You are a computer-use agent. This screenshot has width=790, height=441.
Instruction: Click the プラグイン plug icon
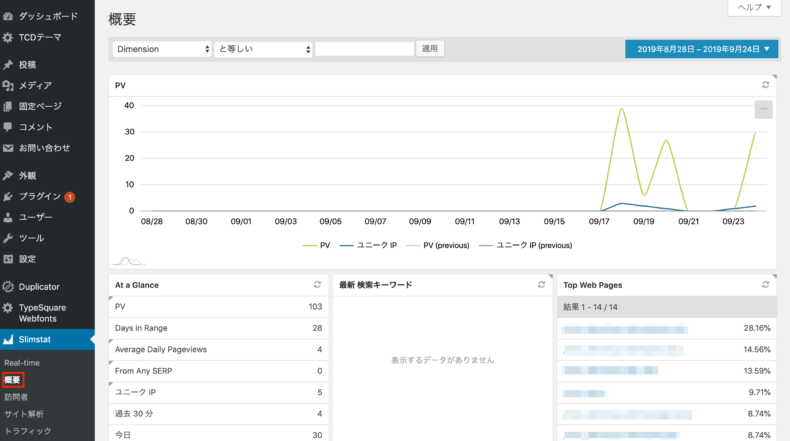coord(9,196)
